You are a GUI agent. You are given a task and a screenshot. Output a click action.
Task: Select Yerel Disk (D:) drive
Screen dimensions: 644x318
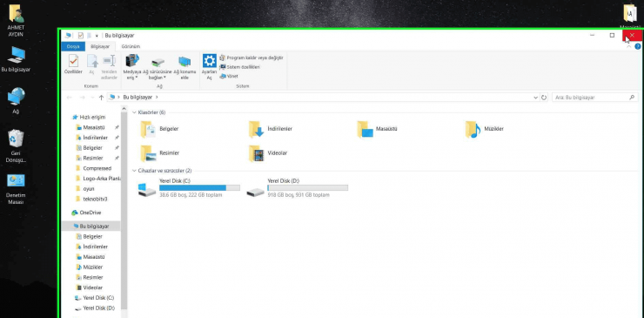click(x=297, y=188)
